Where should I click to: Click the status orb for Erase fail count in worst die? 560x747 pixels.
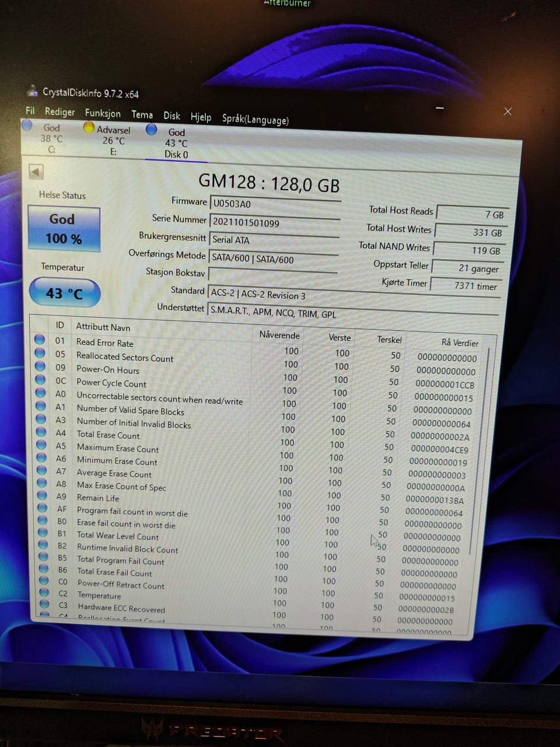[x=43, y=520]
